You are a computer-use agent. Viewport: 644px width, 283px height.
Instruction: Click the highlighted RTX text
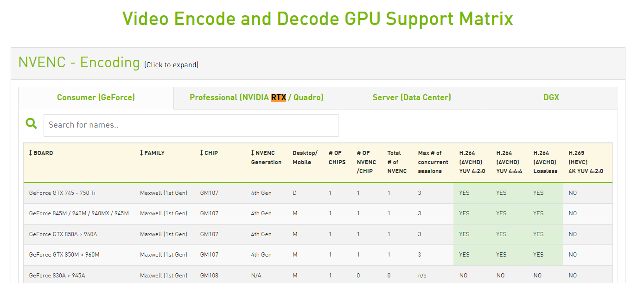(x=278, y=97)
